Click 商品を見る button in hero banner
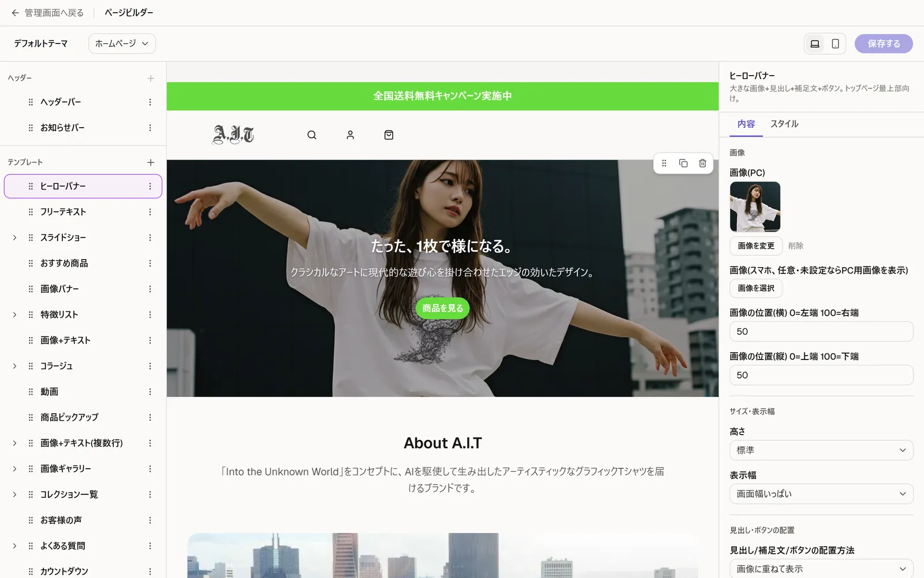924x578 pixels. point(442,308)
